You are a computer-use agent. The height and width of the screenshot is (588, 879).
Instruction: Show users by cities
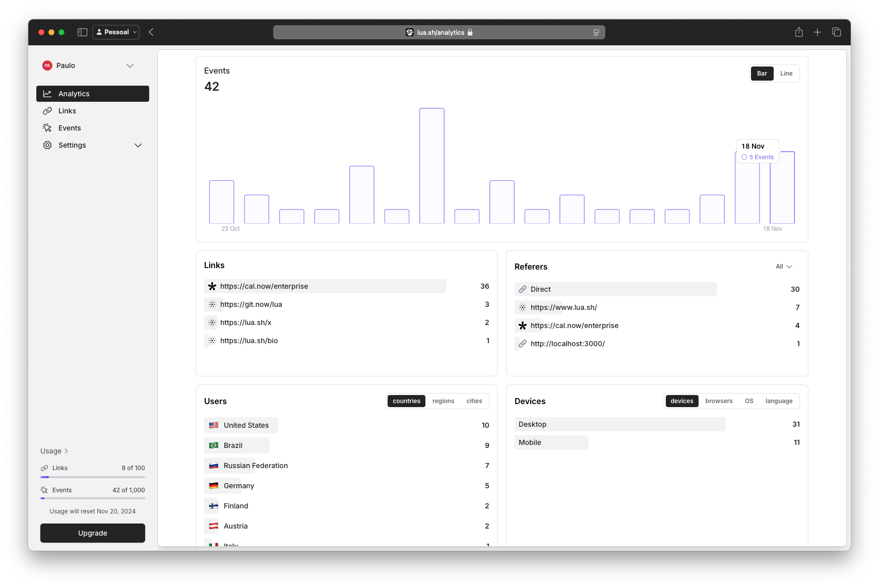(x=474, y=401)
